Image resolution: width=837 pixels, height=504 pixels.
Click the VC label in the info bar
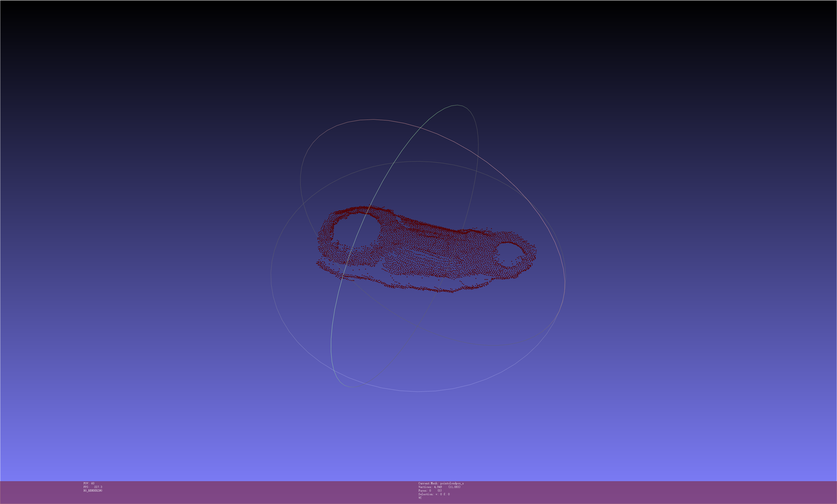pos(420,498)
